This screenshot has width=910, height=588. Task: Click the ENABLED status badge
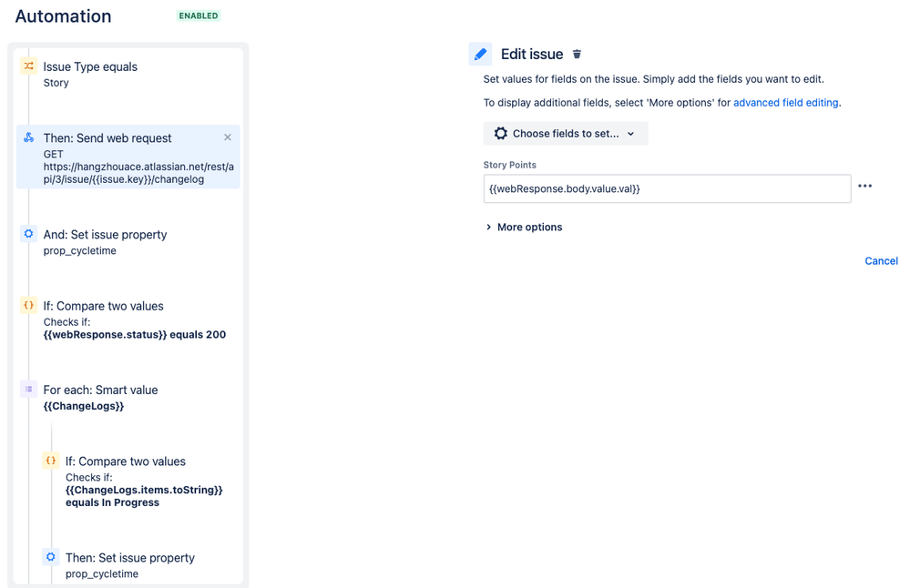coord(199,15)
